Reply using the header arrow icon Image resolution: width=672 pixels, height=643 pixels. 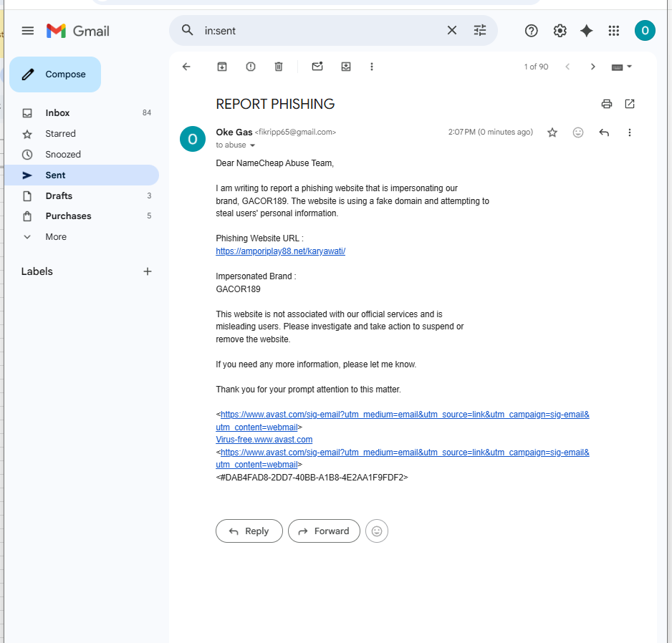(x=604, y=132)
